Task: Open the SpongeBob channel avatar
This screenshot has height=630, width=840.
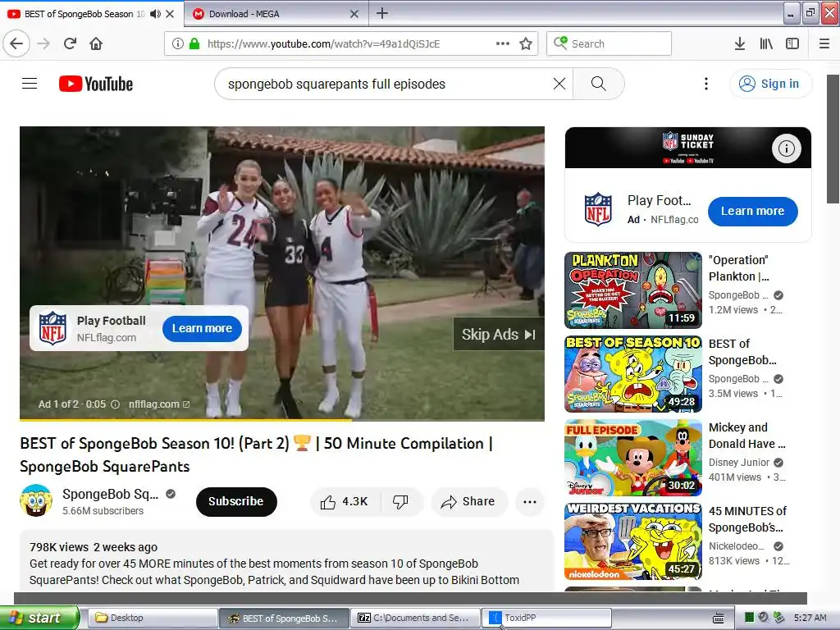Action: (36, 501)
